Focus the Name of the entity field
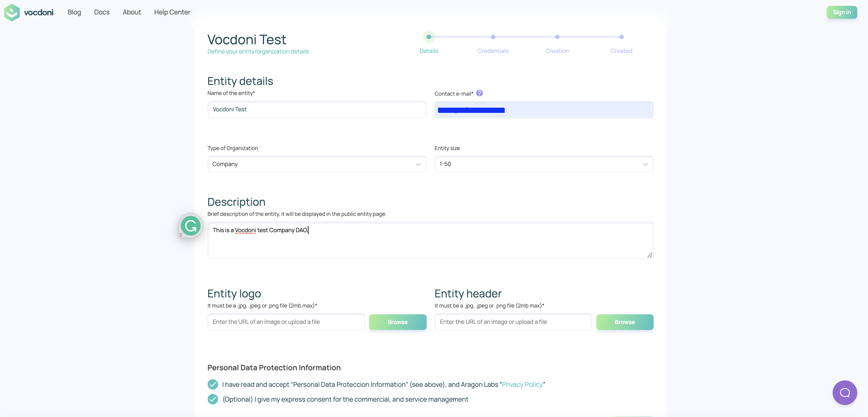 point(317,109)
